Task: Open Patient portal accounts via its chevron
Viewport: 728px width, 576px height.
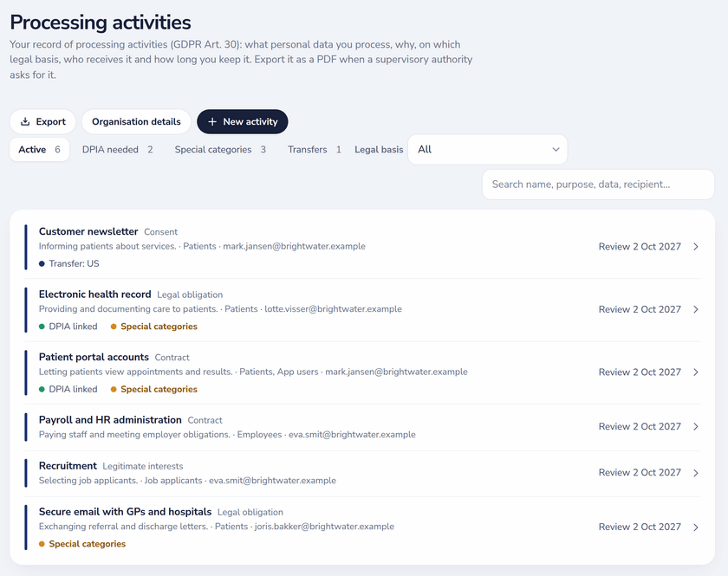Action: 695,372
